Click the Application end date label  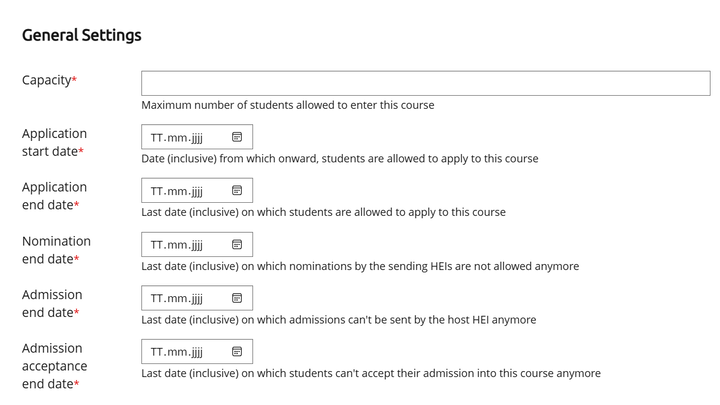[x=54, y=196]
